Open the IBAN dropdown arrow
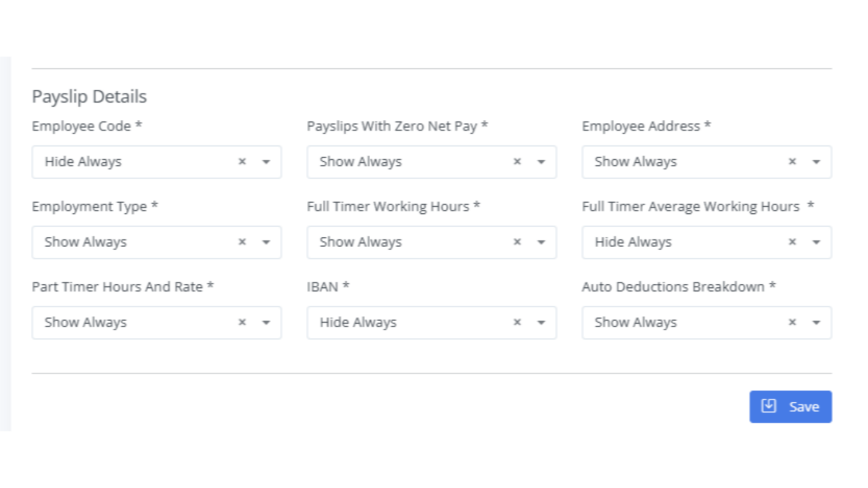 point(541,322)
